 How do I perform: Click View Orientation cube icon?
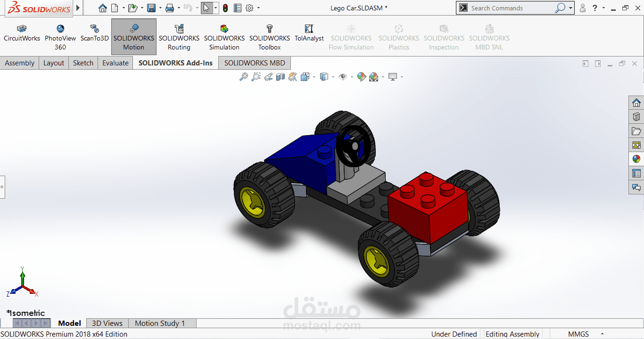(x=305, y=77)
